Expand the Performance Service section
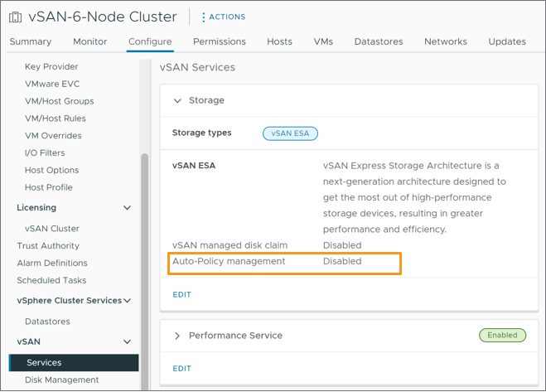546x392 pixels. click(x=176, y=336)
